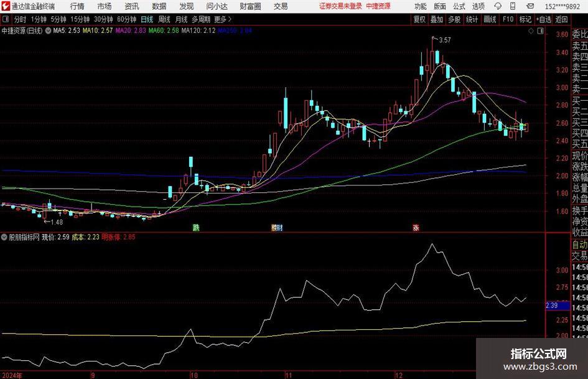Switch to 分时 chart period
Screen dimensions: 588x379
pos(21,19)
